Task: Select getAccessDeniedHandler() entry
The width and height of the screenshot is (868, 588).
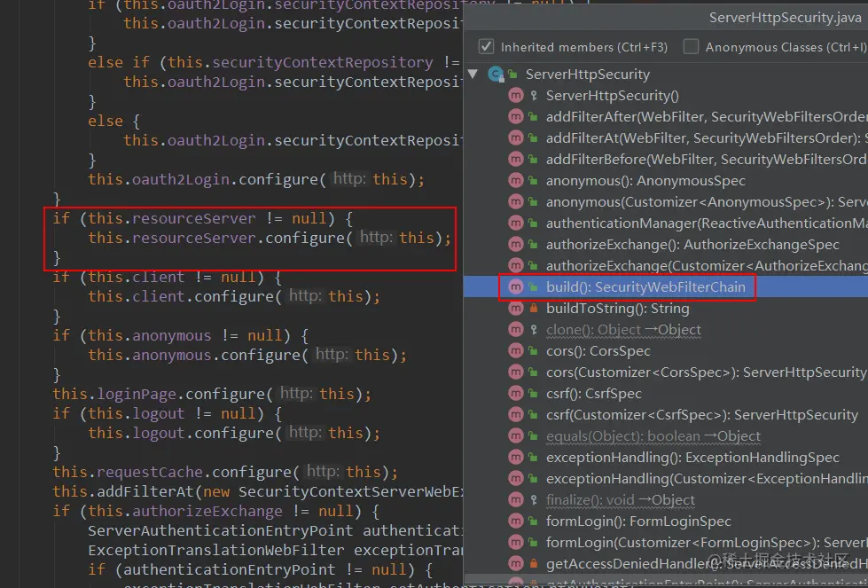Action: [707, 564]
